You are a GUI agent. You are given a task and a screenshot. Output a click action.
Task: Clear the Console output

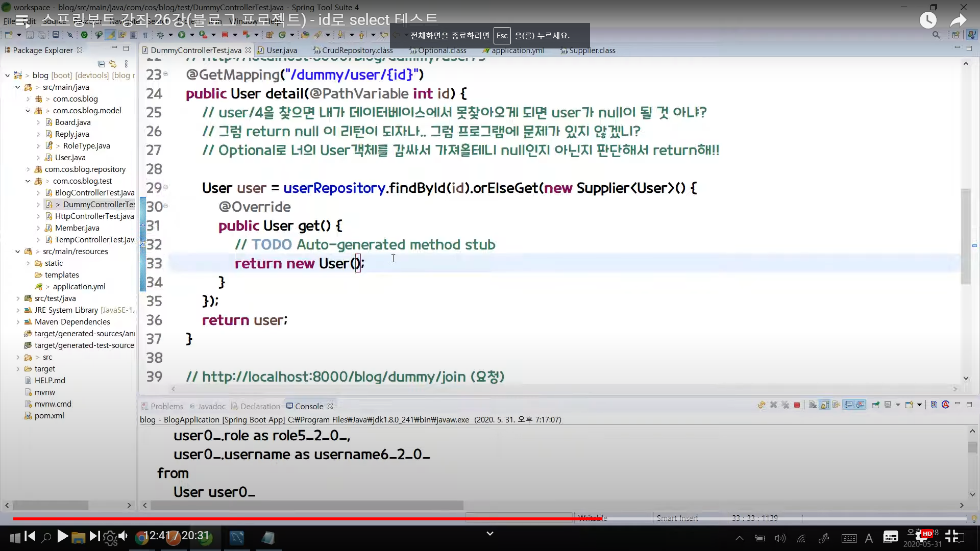813,405
